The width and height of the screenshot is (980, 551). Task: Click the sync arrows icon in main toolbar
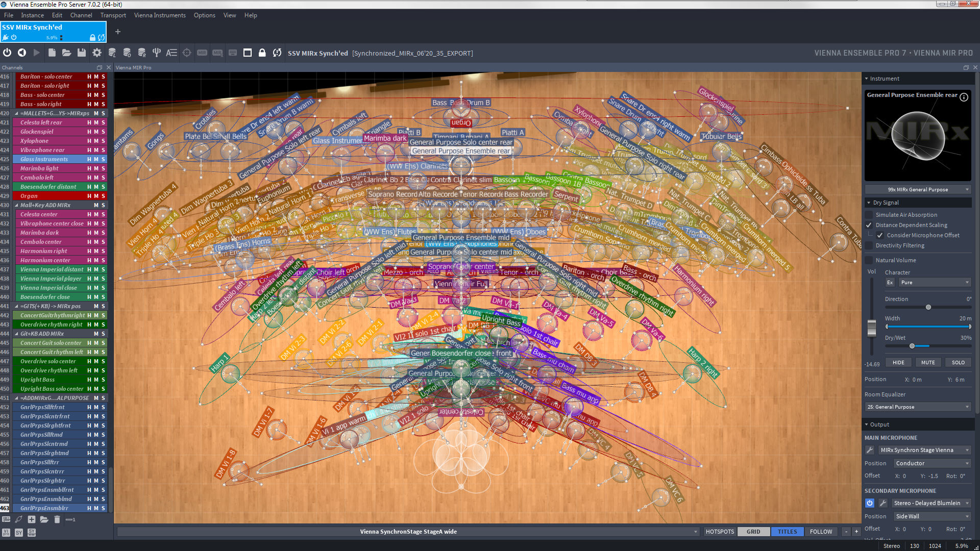[277, 53]
